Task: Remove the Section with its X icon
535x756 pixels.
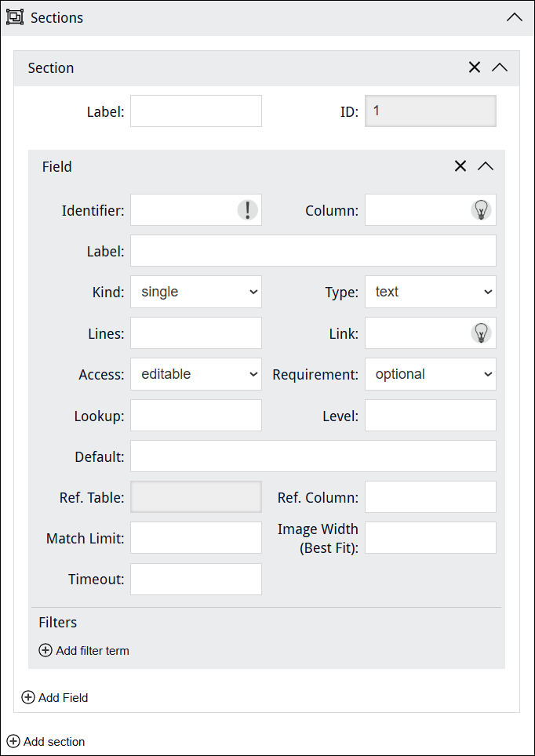Action: (x=475, y=67)
